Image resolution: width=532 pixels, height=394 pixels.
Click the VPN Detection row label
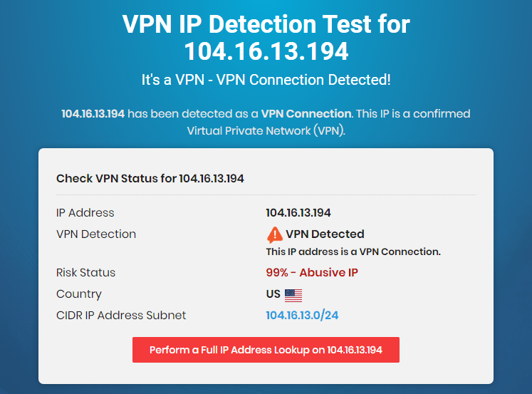pos(96,234)
